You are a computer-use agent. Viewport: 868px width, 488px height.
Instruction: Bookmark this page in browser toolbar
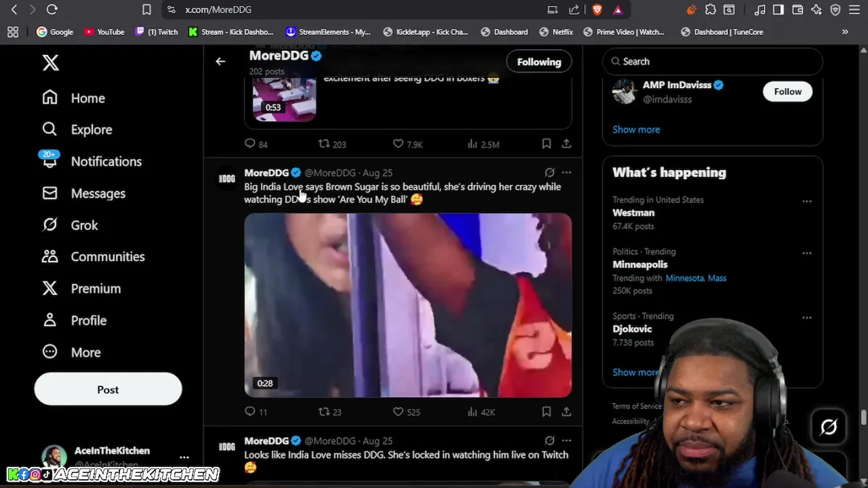[x=146, y=9]
